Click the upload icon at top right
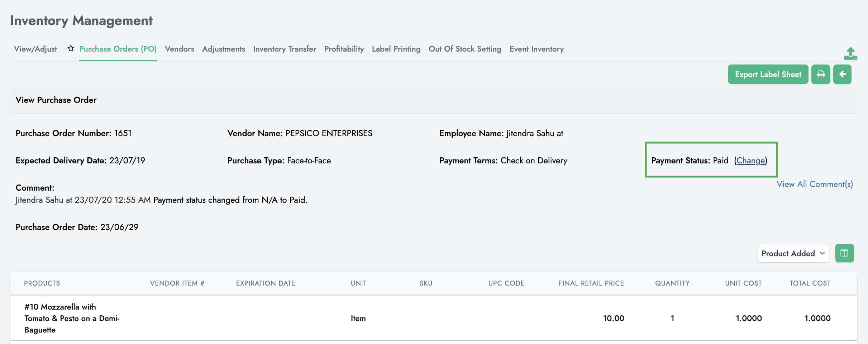The height and width of the screenshot is (344, 868). click(x=850, y=54)
